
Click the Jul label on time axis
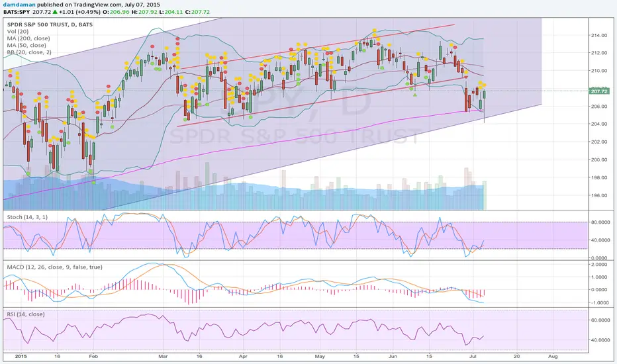pyautogui.click(x=473, y=356)
